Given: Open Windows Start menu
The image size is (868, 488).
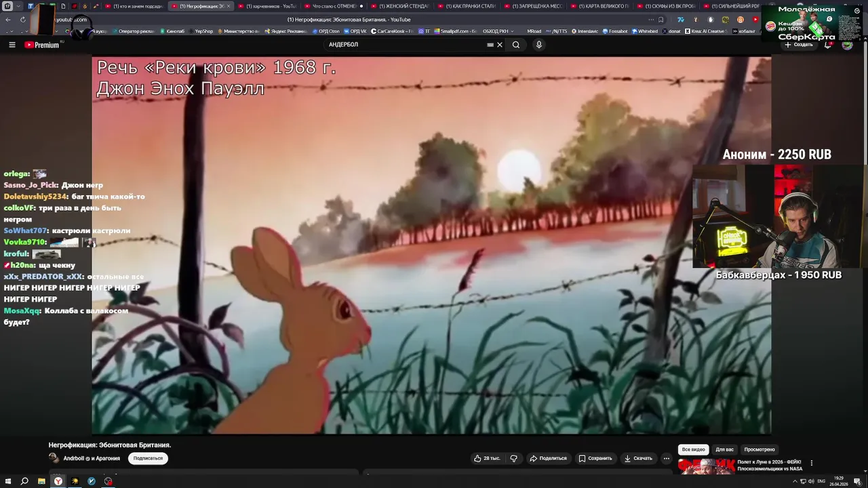Looking at the screenshot, I should (x=8, y=481).
